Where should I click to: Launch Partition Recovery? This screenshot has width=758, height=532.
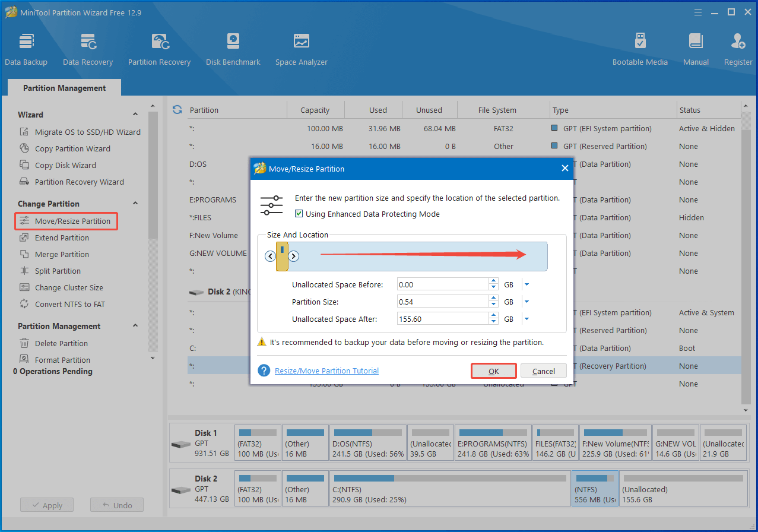click(x=159, y=49)
